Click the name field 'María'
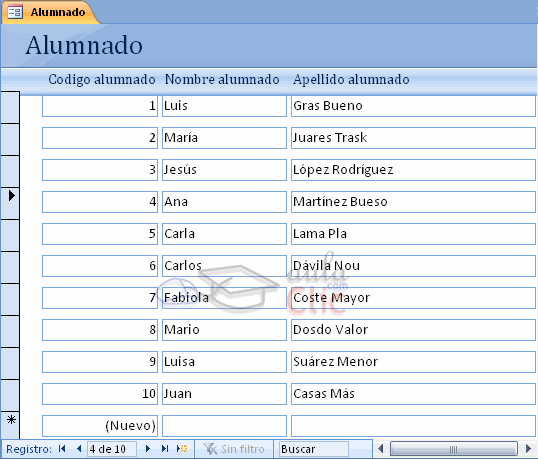 coord(224,138)
